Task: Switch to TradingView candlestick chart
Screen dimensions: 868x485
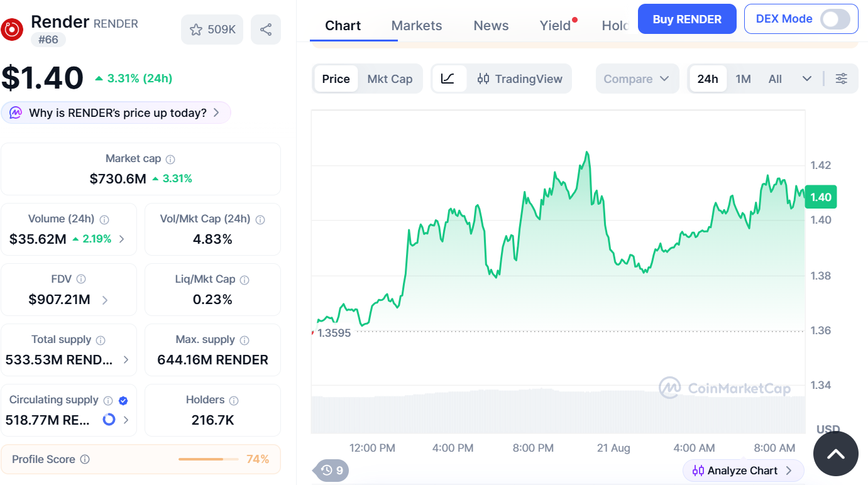Action: pos(520,79)
